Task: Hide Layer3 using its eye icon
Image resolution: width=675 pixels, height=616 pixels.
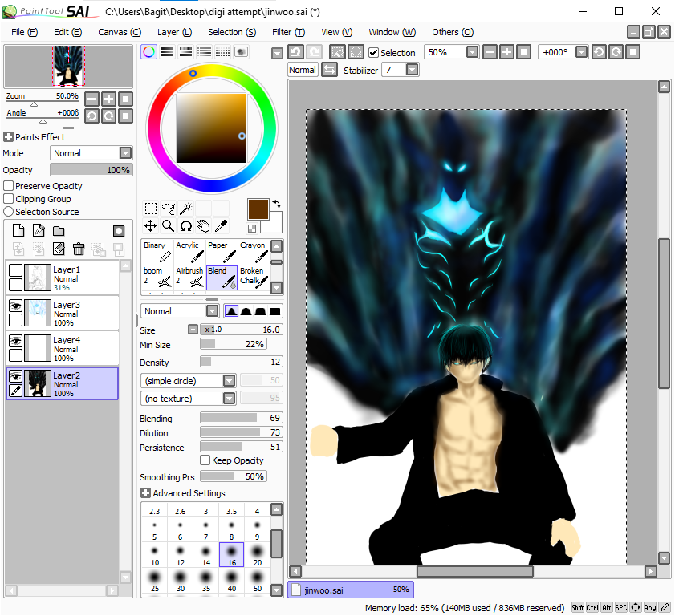Action: coord(15,306)
